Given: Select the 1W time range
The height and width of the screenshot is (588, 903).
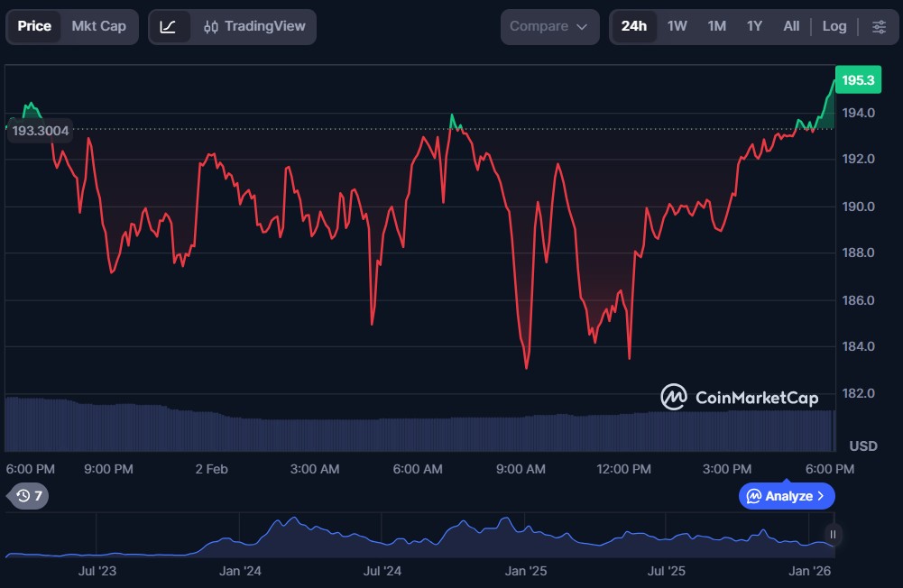Looking at the screenshot, I should [677, 26].
